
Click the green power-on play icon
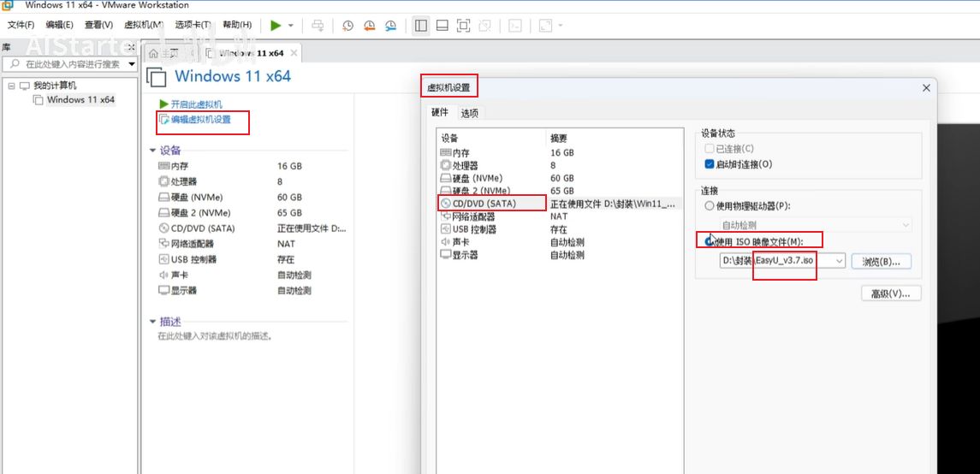pos(276,26)
